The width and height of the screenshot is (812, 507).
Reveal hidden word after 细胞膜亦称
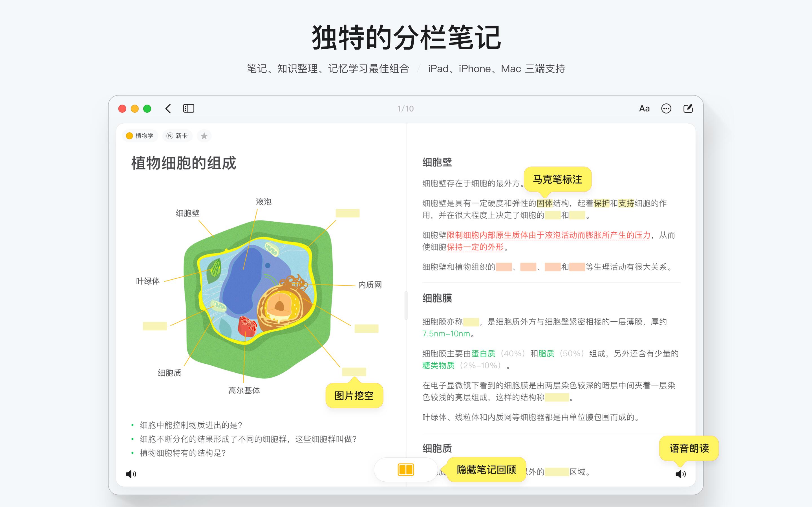coord(471,322)
